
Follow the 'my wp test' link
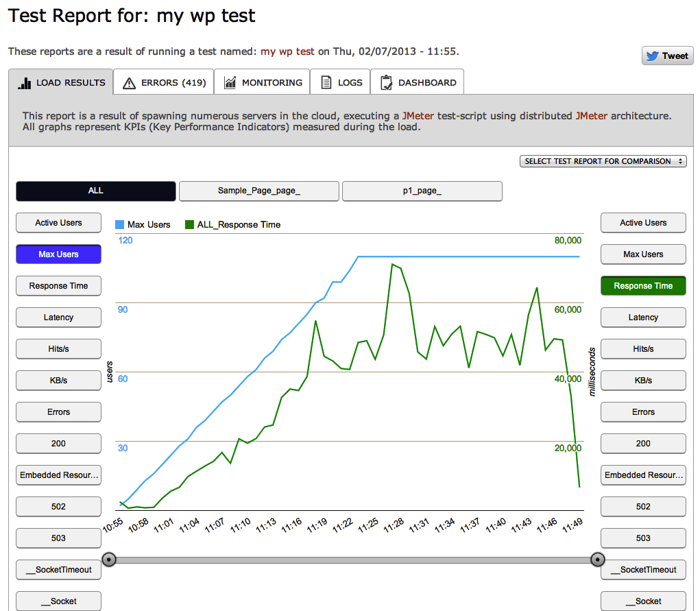click(x=287, y=51)
